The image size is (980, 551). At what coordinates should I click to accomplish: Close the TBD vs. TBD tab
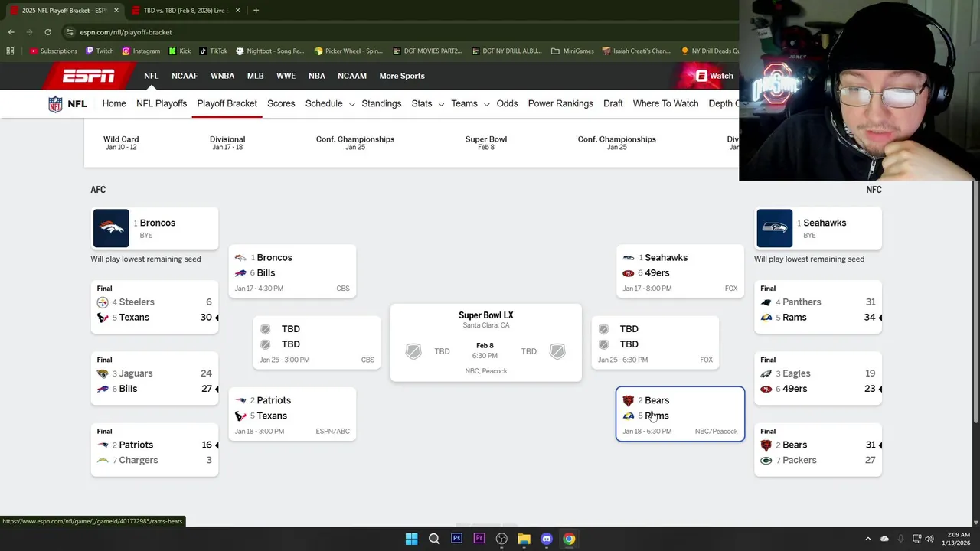pyautogui.click(x=237, y=11)
